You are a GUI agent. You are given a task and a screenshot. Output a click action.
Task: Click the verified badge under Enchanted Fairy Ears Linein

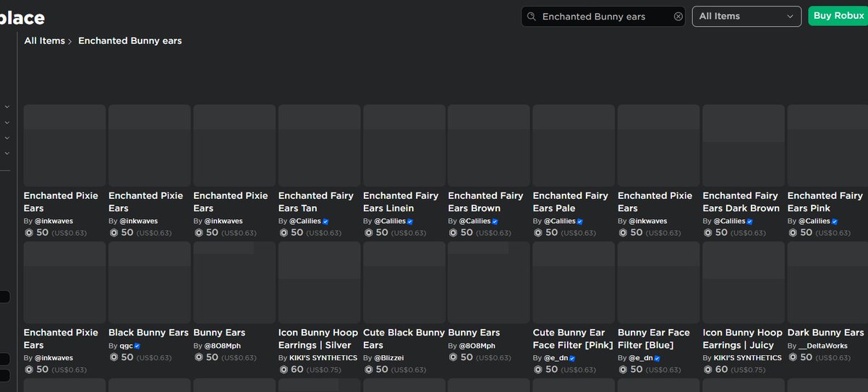click(410, 221)
